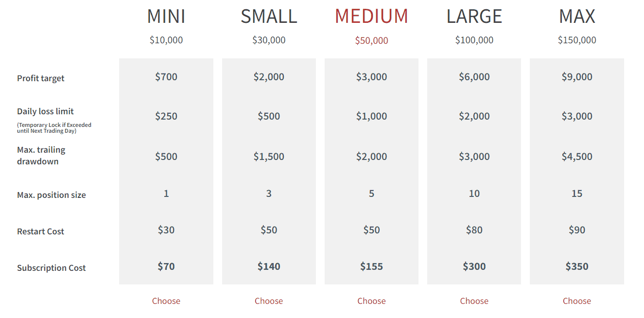Screen dimensions: 644x318
Task: Click the $10,000 account size label
Action: point(166,40)
